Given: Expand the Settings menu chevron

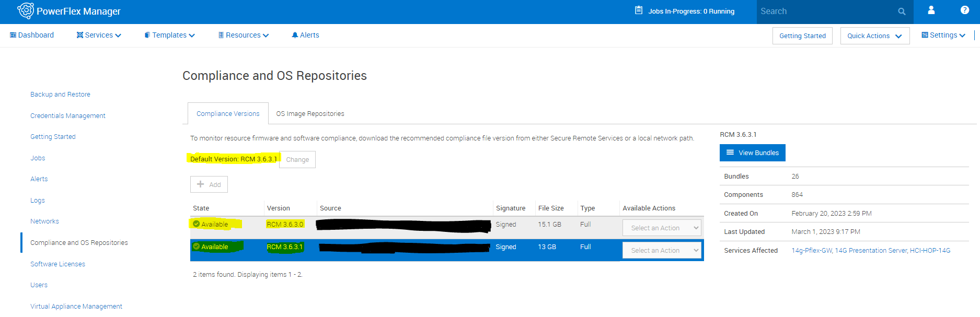Looking at the screenshot, I should [962, 36].
